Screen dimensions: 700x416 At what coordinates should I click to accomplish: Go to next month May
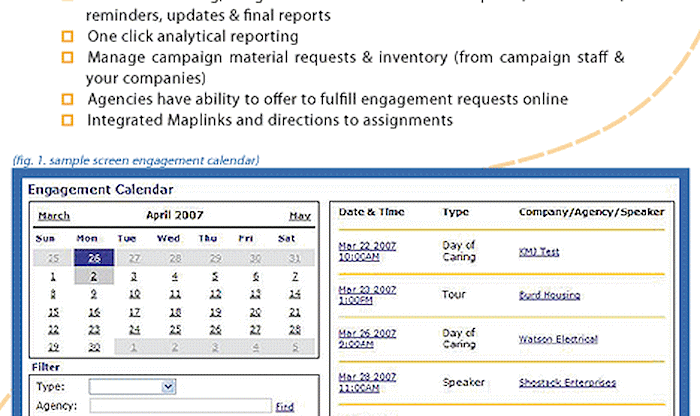tap(300, 215)
